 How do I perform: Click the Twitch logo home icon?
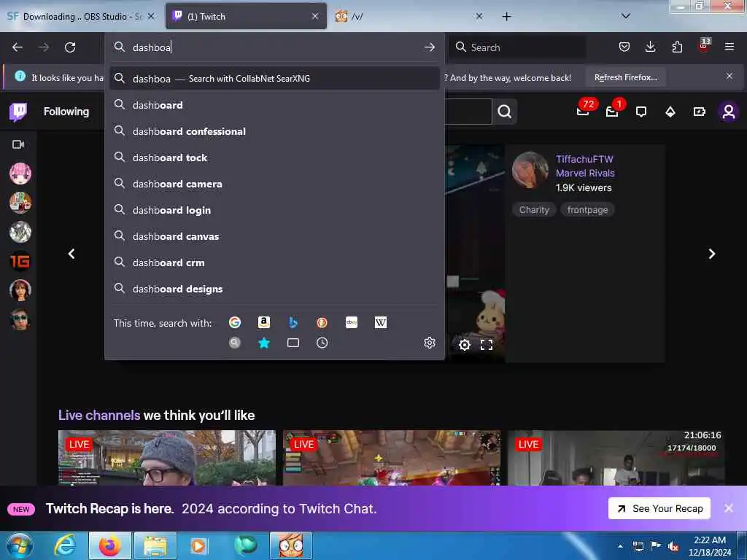[x=18, y=112]
